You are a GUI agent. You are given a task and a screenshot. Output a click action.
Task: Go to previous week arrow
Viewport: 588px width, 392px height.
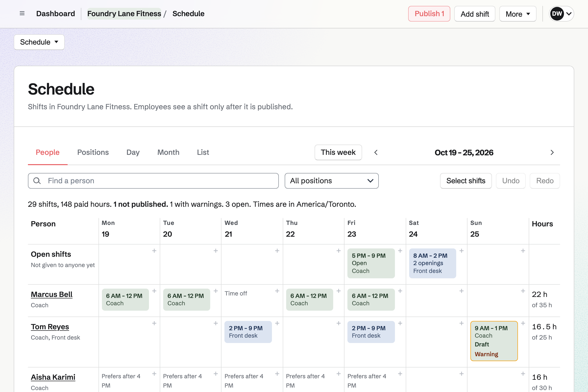coord(376,152)
